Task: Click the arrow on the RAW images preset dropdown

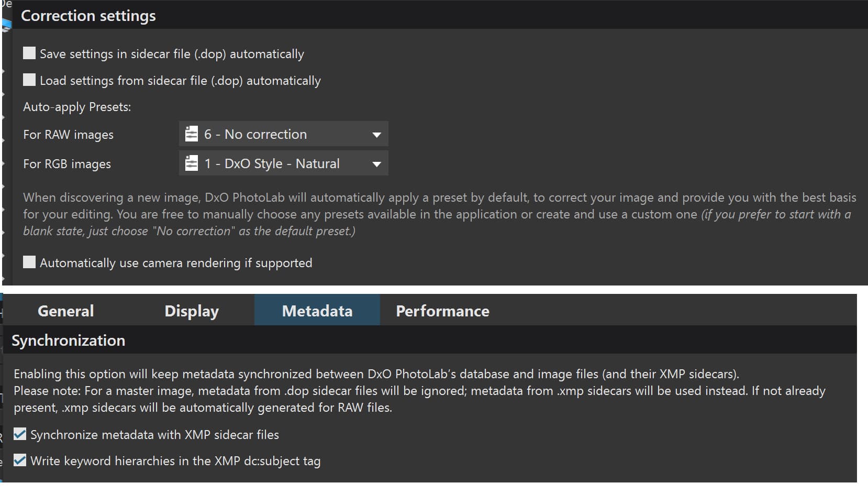Action: pyautogui.click(x=376, y=135)
